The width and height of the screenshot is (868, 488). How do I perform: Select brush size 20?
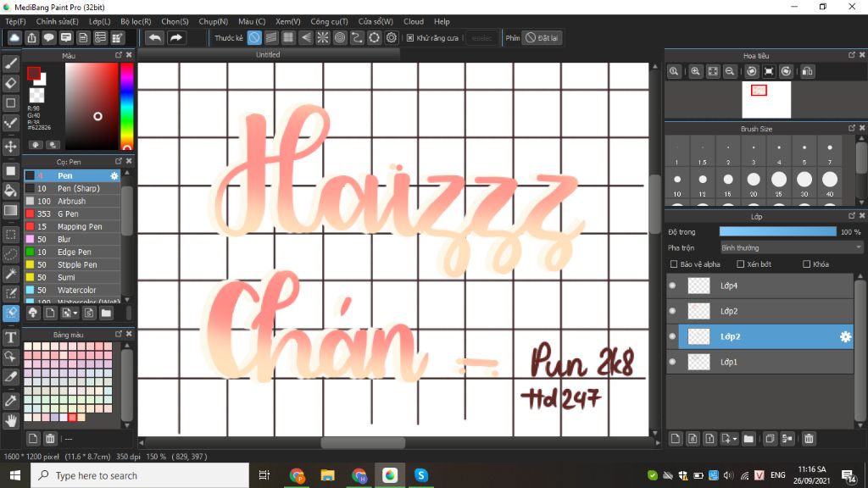[754, 183]
